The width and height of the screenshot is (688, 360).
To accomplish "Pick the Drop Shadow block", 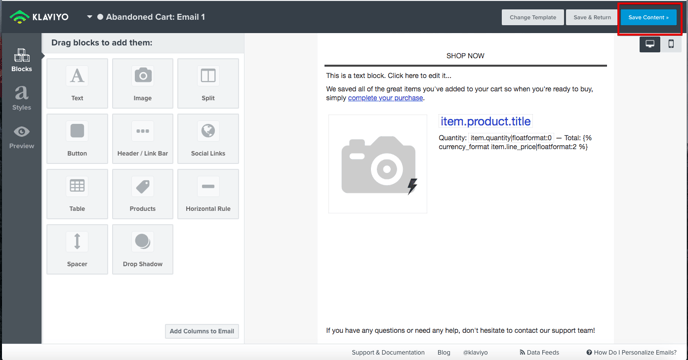I will (143, 249).
